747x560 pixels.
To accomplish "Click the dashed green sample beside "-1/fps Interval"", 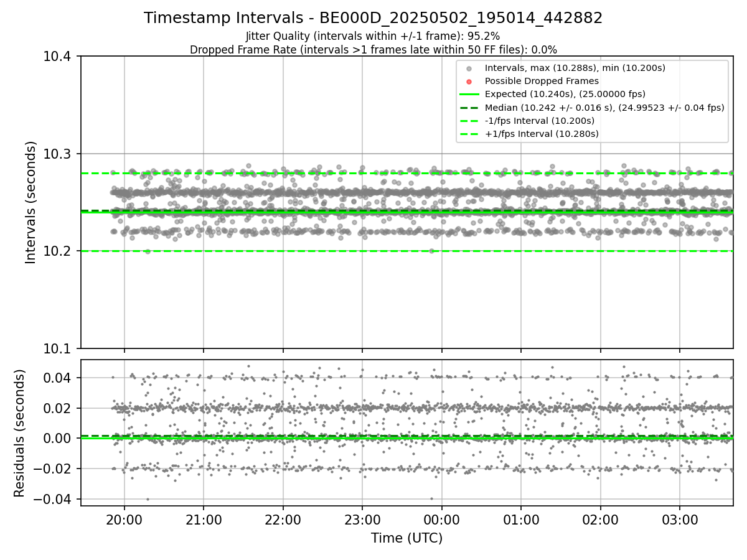I will [469, 121].
